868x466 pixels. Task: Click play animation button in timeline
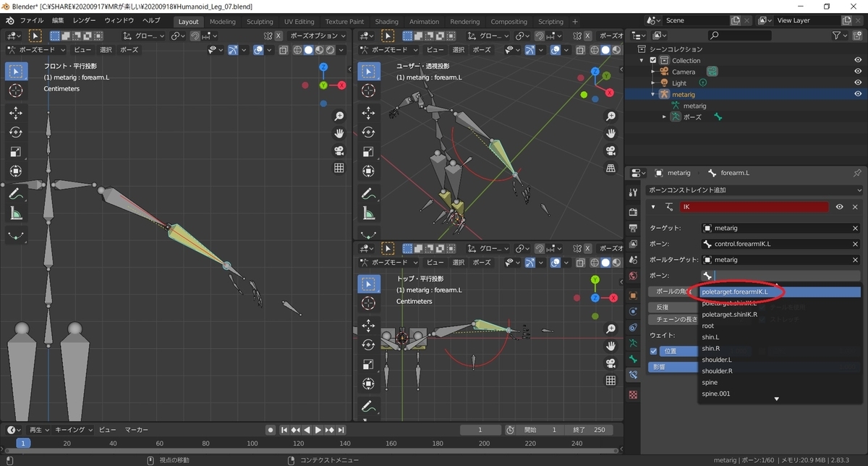coord(318,430)
